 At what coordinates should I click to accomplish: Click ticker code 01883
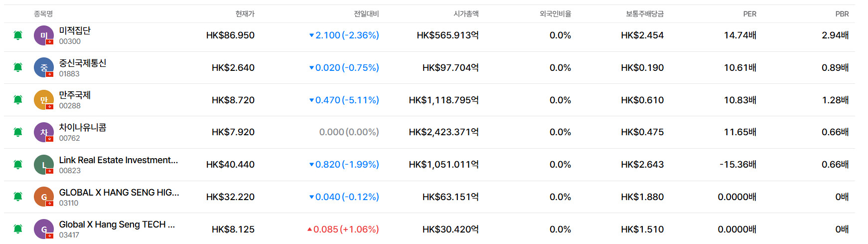click(69, 74)
